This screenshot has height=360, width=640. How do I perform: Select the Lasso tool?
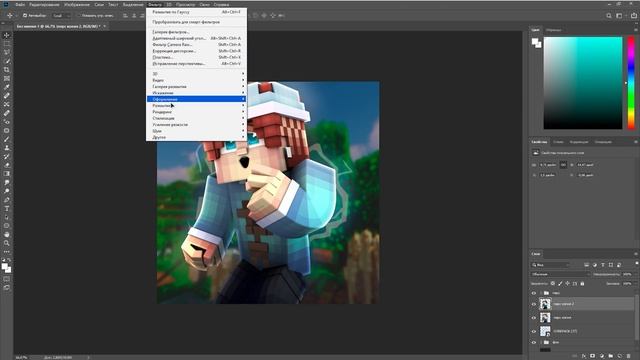click(7, 52)
